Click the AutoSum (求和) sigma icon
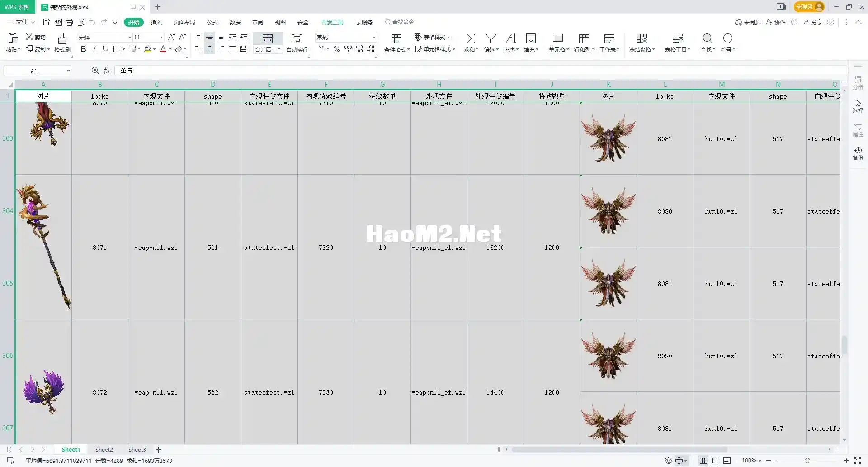This screenshot has height=467, width=868. pos(471,38)
